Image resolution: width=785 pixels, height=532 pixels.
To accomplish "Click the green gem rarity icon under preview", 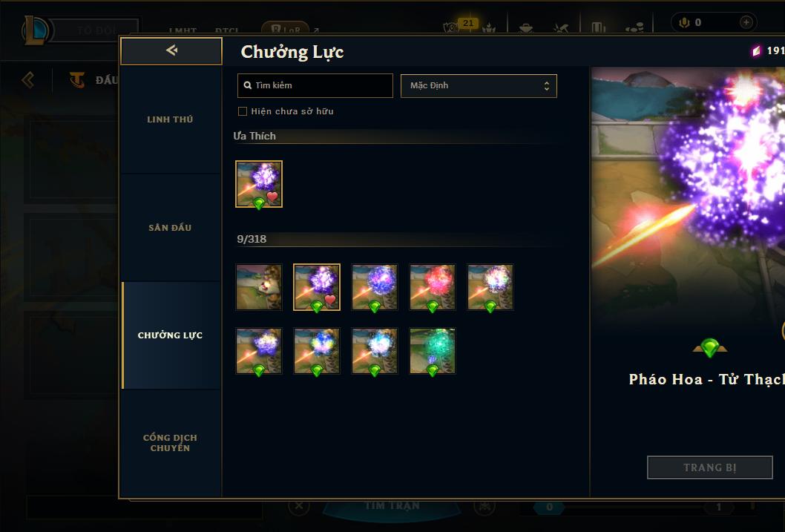I will click(710, 347).
